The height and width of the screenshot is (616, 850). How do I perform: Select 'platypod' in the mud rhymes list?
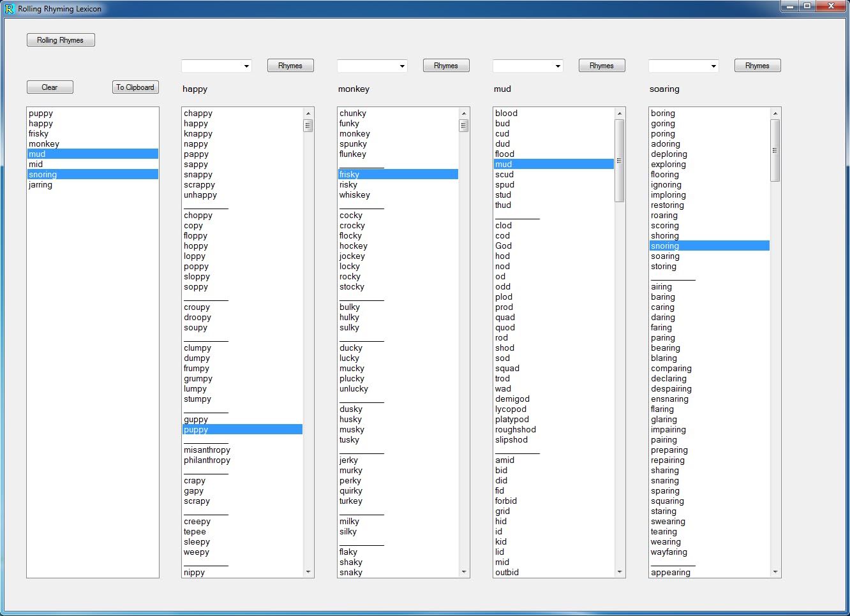(512, 420)
